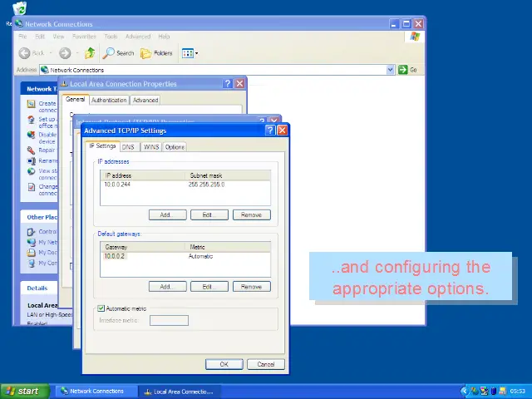Viewport: 532px width, 399px height.
Task: Select the 10.0.0.244 IP address entry
Action: click(x=118, y=185)
